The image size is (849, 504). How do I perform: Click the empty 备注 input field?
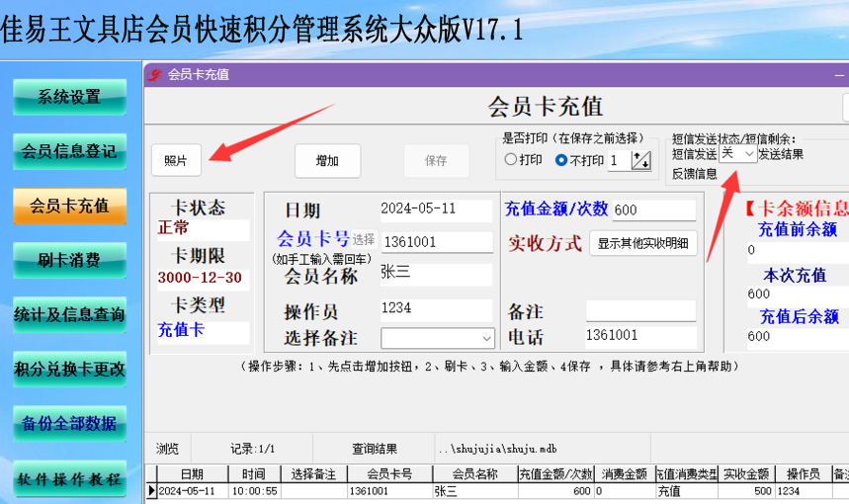pyautogui.click(x=640, y=310)
